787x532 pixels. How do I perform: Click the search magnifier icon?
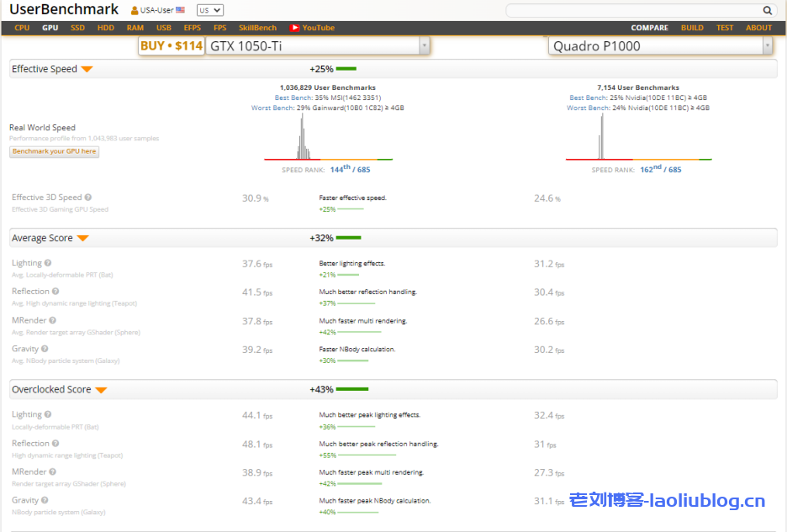tap(767, 11)
